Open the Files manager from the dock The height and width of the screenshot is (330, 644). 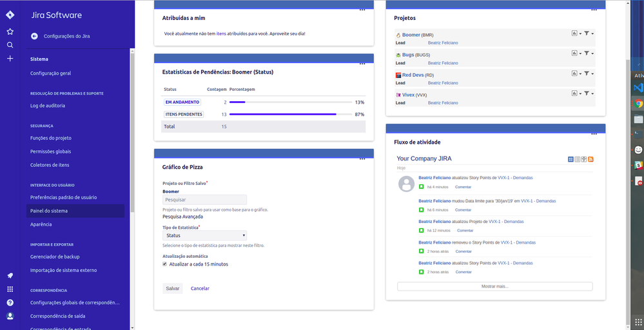pyautogui.click(x=638, y=119)
